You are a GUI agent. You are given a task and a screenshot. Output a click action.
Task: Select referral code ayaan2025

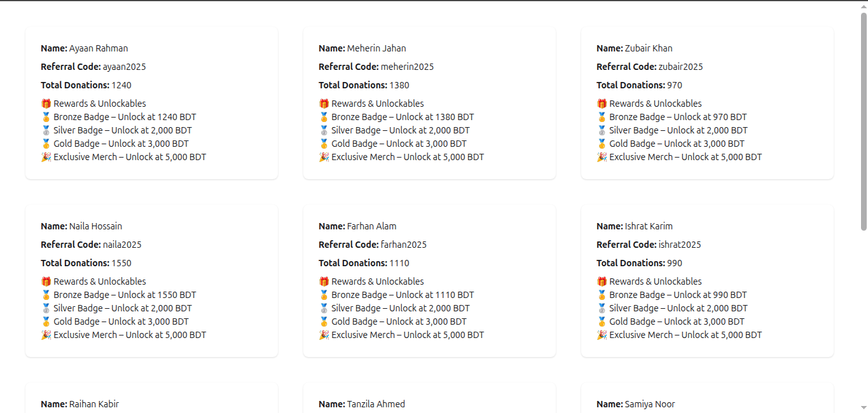(125, 67)
